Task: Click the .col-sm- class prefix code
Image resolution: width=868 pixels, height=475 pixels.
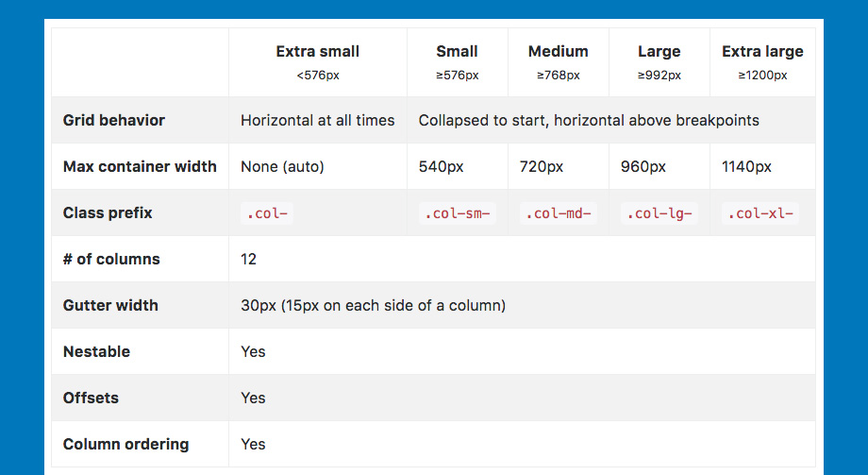Action: [x=458, y=213]
